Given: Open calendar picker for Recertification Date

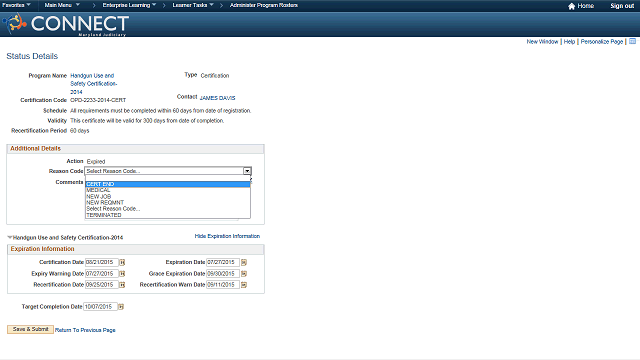Looking at the screenshot, I should coord(122,284).
